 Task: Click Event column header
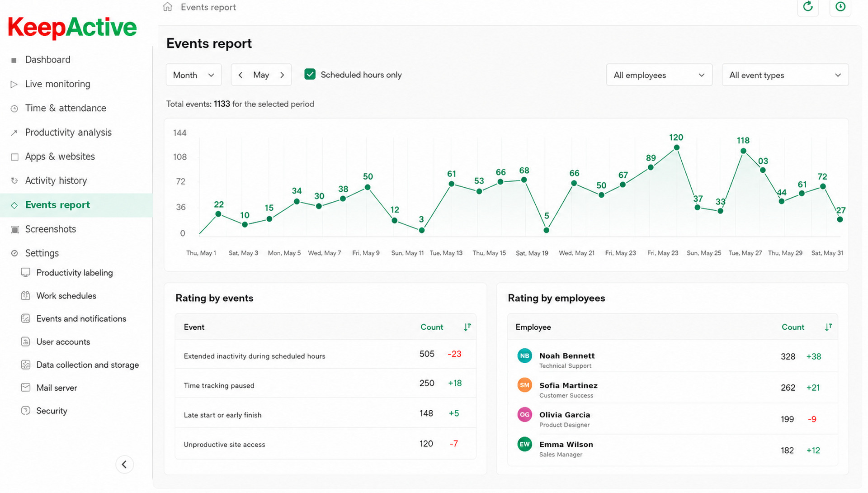click(194, 327)
